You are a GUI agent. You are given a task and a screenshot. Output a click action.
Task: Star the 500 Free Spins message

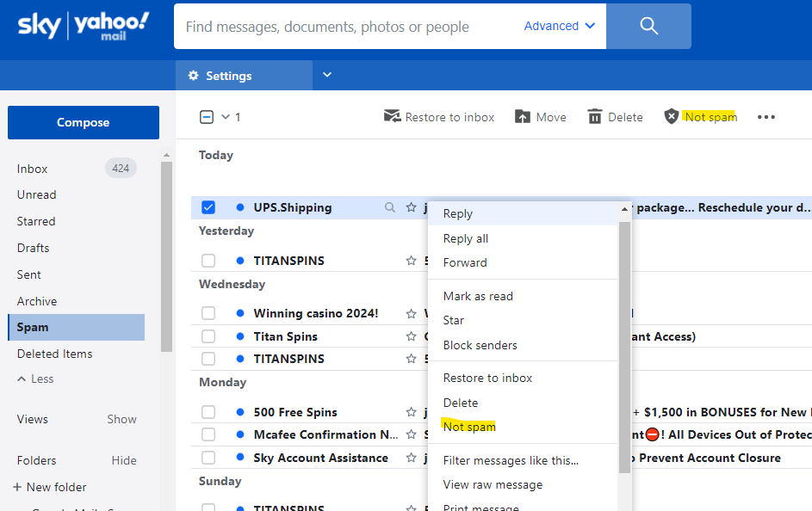tap(412, 412)
